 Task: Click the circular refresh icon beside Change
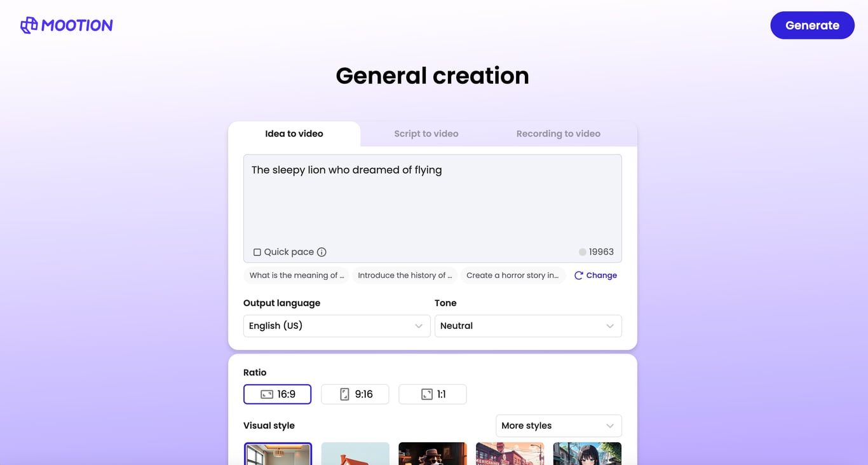[578, 275]
